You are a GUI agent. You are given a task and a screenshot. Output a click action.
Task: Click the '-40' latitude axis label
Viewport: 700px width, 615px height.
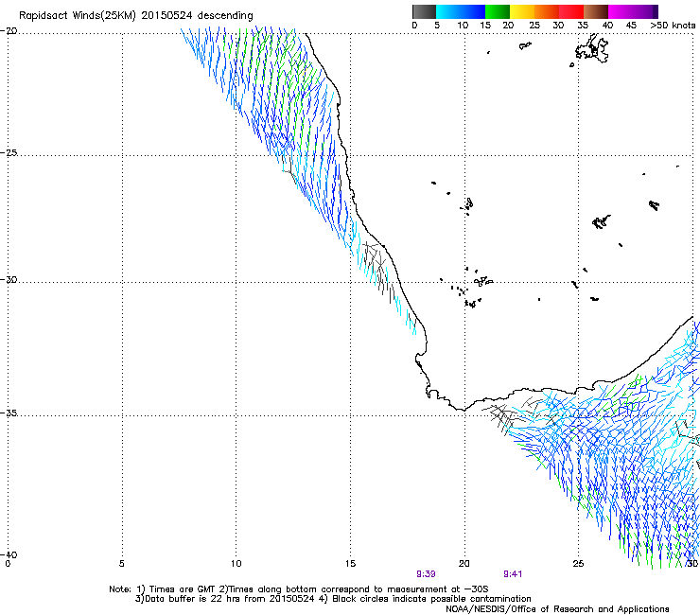9,554
